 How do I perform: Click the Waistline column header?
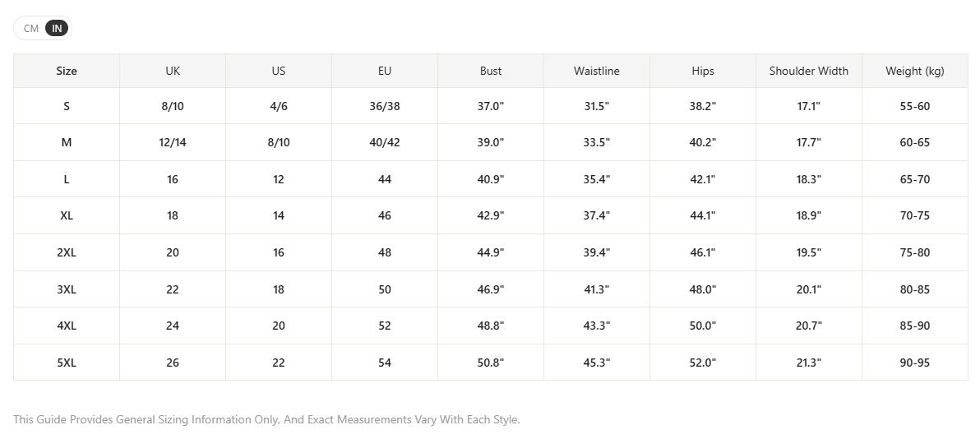pos(597,71)
